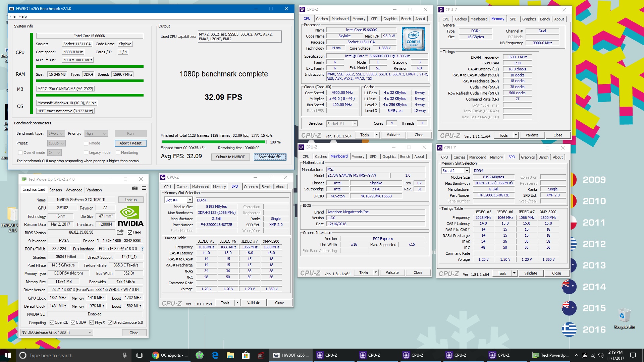This screenshot has width=644, height=362.
Task: Click the Cortana microphone icon
Action: pyautogui.click(x=124, y=355)
